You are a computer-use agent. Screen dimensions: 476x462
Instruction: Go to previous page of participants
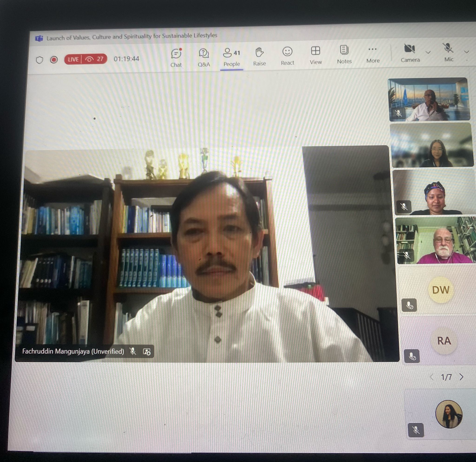tap(432, 377)
